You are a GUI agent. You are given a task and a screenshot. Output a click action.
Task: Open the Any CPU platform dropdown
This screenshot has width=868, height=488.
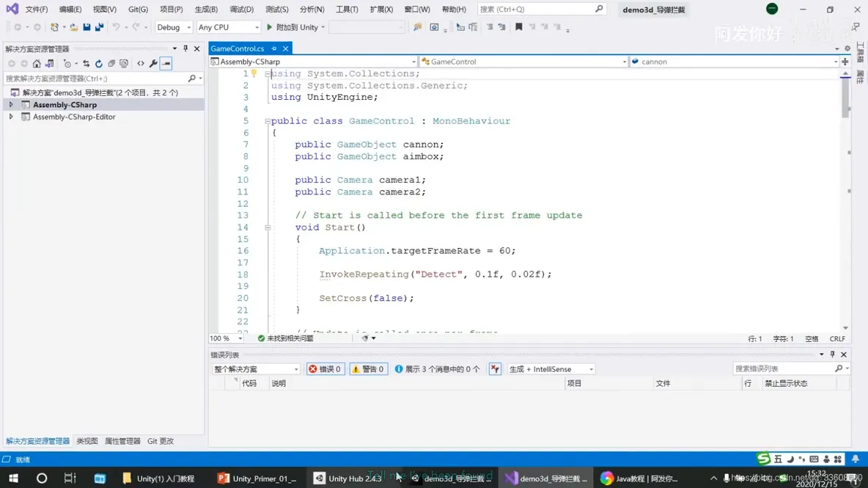(228, 27)
